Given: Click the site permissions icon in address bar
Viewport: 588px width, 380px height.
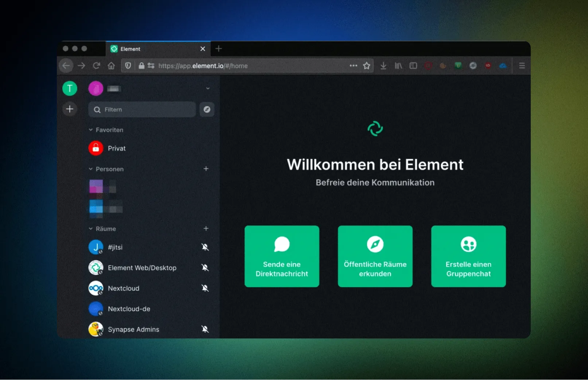Looking at the screenshot, I should click(151, 66).
